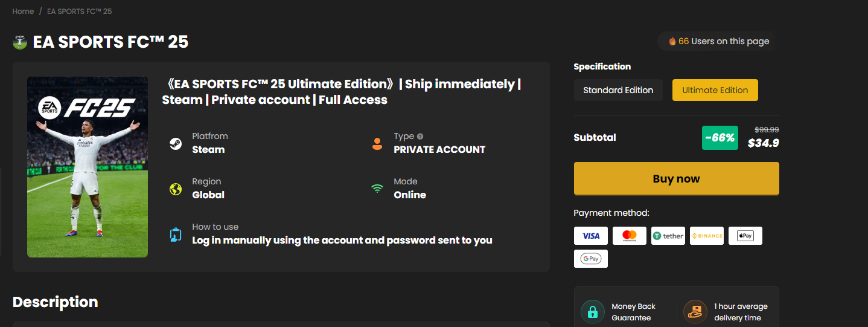Viewport: 868px width, 327px height.
Task: Click the delivery time hand icon
Action: coord(695,312)
